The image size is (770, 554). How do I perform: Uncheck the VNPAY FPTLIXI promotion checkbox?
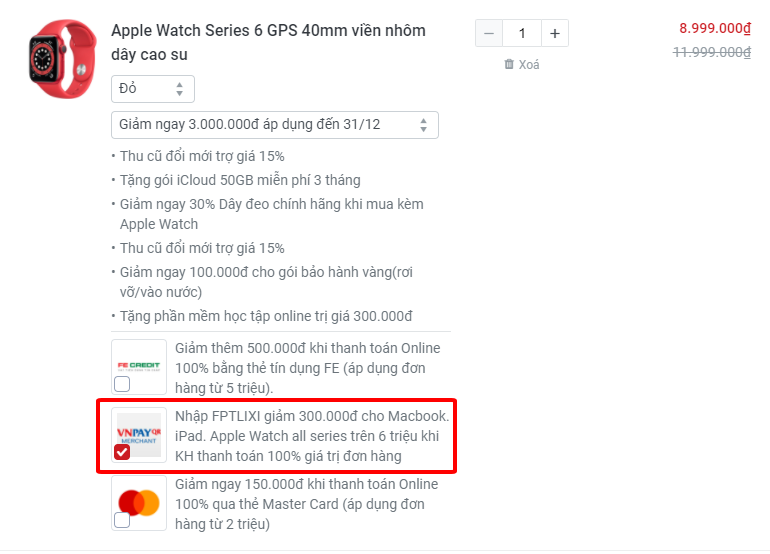click(122, 452)
